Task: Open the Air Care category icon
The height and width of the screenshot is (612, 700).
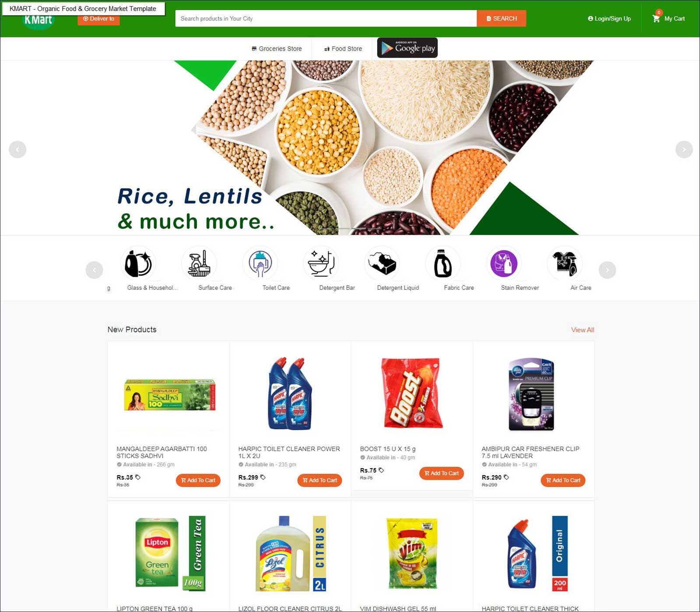Action: pyautogui.click(x=565, y=264)
